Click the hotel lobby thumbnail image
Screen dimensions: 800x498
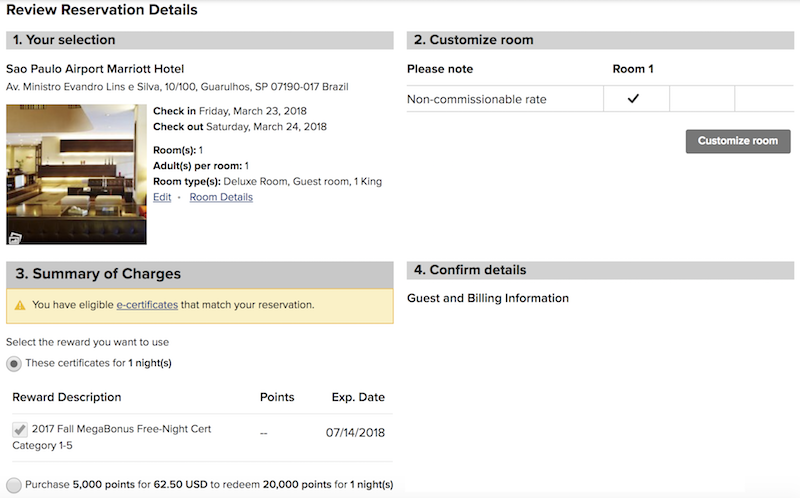(76, 174)
